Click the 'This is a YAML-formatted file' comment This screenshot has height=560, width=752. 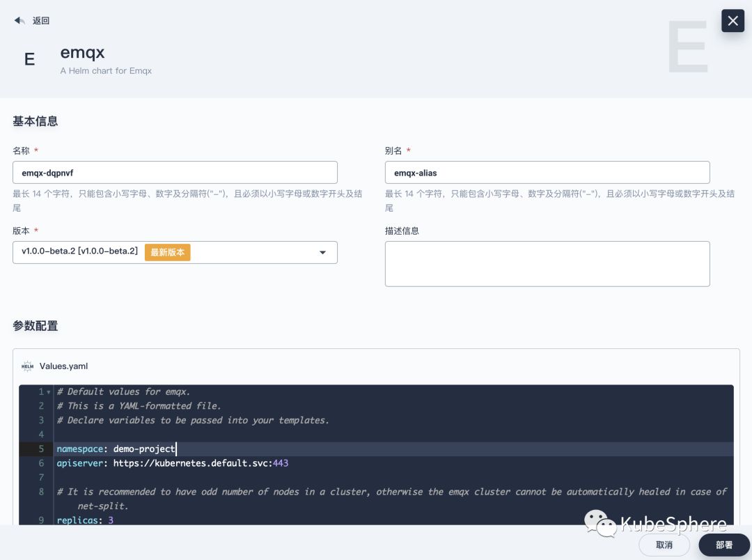(139, 406)
